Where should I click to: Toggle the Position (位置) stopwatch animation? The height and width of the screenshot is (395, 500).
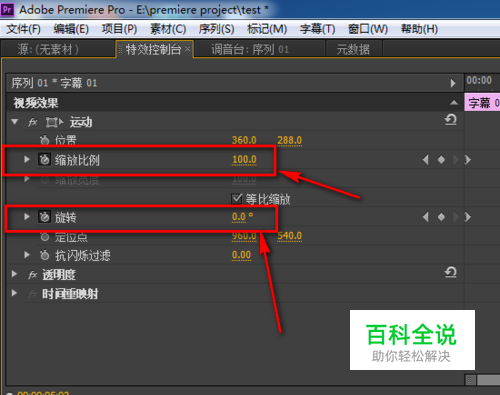pyautogui.click(x=44, y=140)
